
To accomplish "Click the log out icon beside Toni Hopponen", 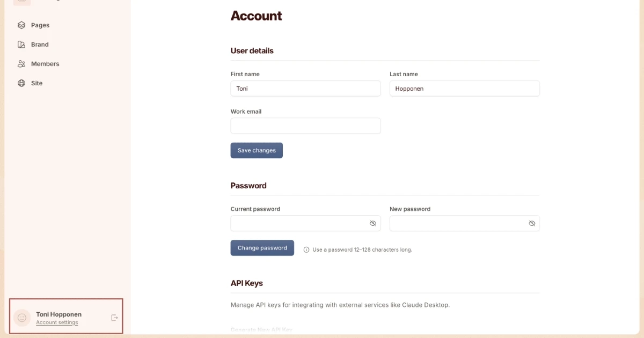I will [x=114, y=318].
